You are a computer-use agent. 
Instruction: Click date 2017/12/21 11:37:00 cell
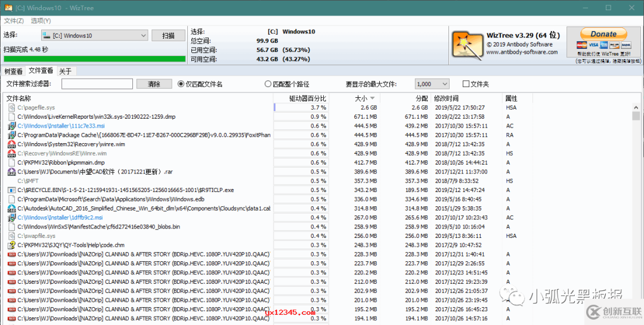pos(461,172)
